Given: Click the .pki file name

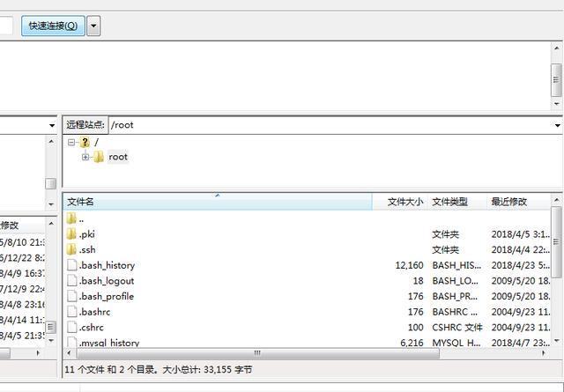Looking at the screenshot, I should click(86, 234).
